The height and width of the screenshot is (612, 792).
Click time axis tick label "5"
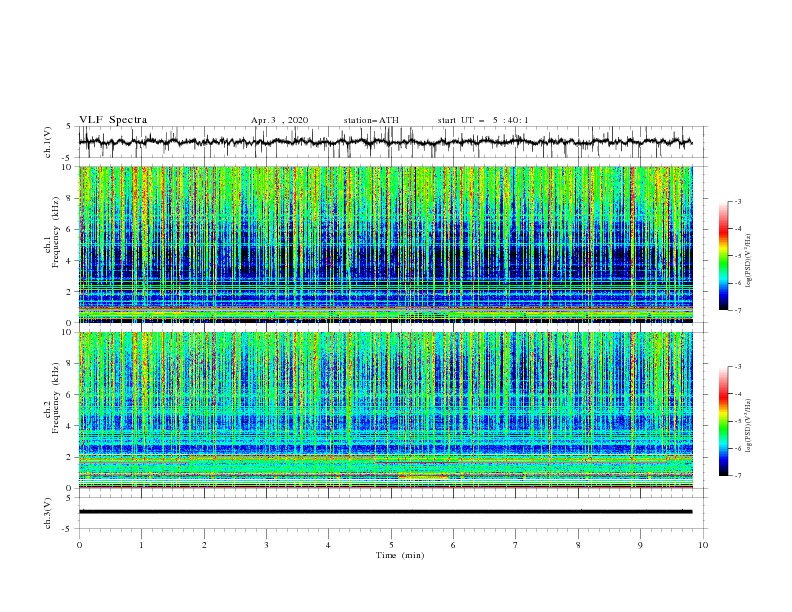pyautogui.click(x=391, y=545)
